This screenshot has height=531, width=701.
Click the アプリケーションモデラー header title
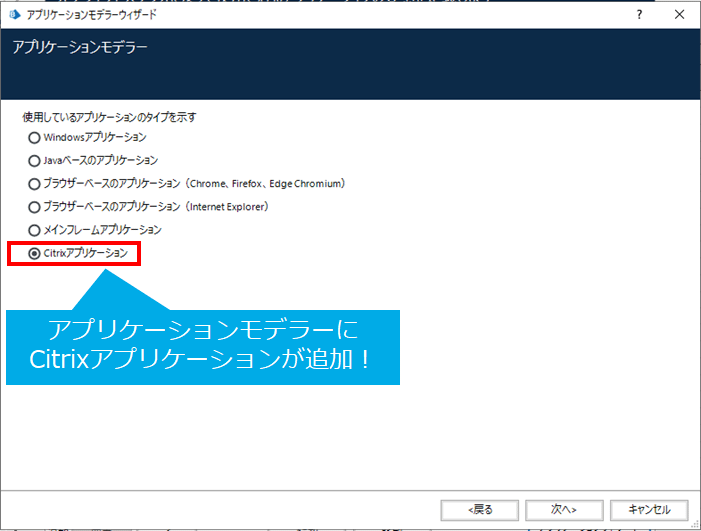point(80,47)
